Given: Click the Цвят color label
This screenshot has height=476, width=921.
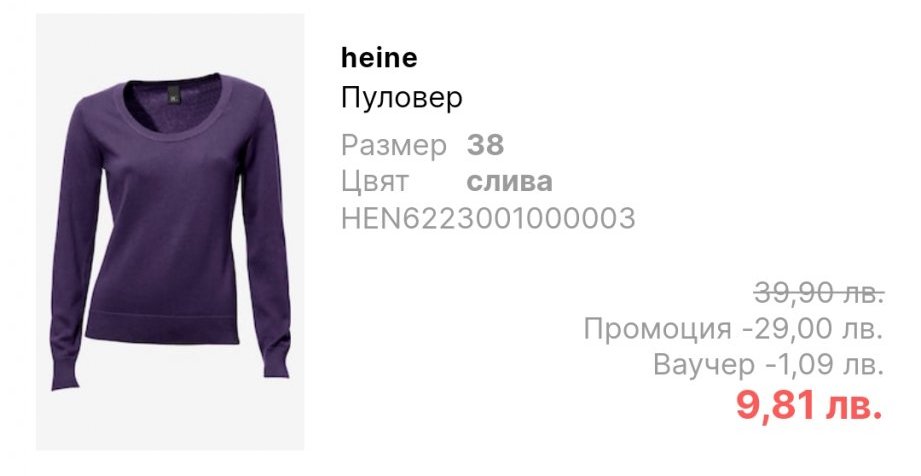Looking at the screenshot, I should tap(374, 182).
